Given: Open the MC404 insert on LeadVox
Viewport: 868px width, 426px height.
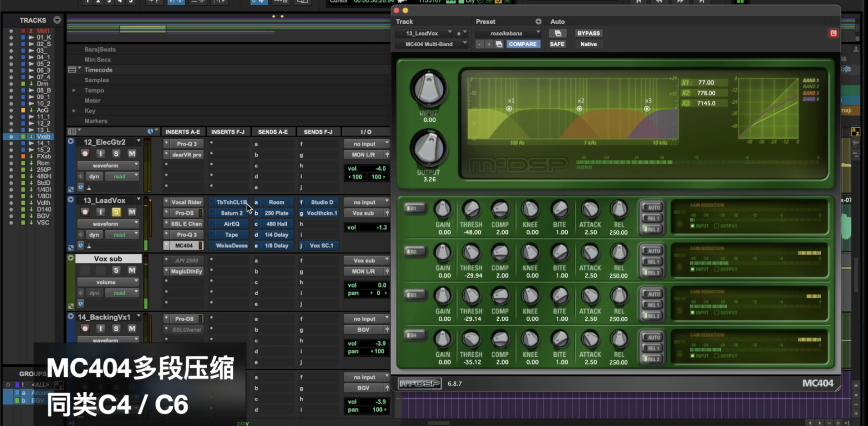Looking at the screenshot, I should [x=184, y=246].
